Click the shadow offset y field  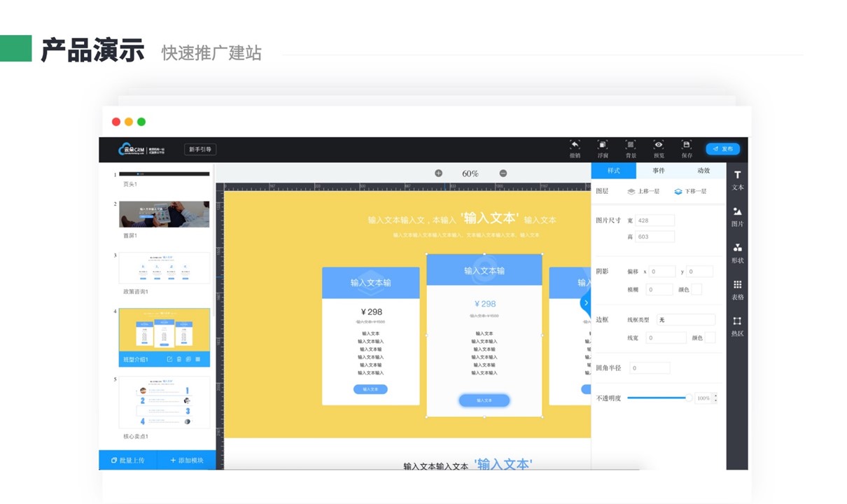[x=699, y=272]
